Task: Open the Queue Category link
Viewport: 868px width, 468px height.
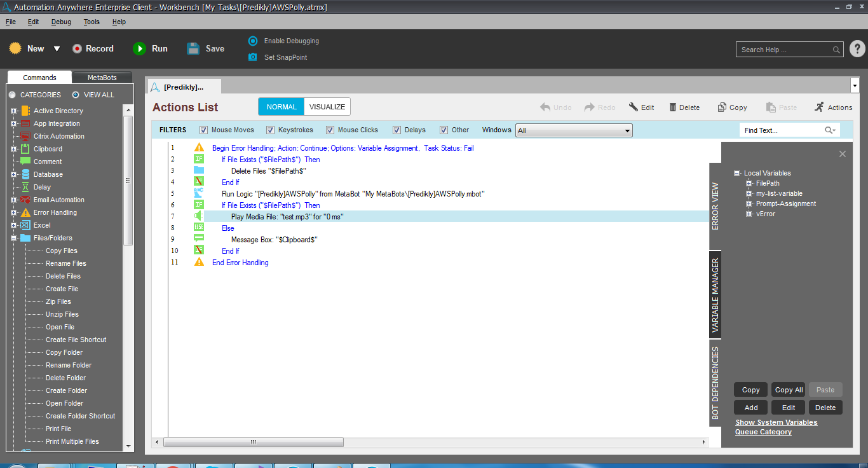Action: pos(763,432)
